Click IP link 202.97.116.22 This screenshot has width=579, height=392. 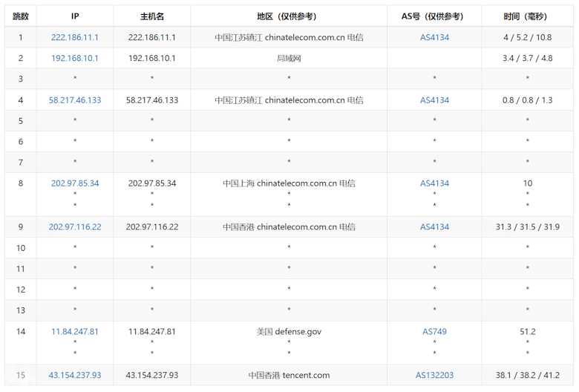pos(75,226)
